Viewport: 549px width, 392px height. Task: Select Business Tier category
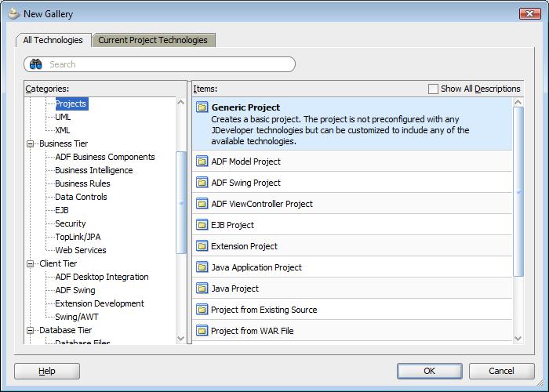64,143
